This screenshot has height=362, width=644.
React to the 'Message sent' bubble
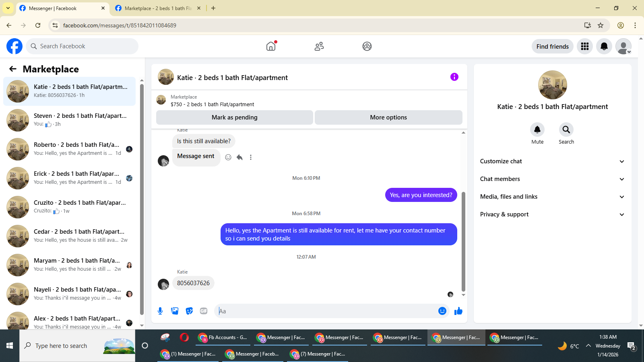tap(228, 157)
